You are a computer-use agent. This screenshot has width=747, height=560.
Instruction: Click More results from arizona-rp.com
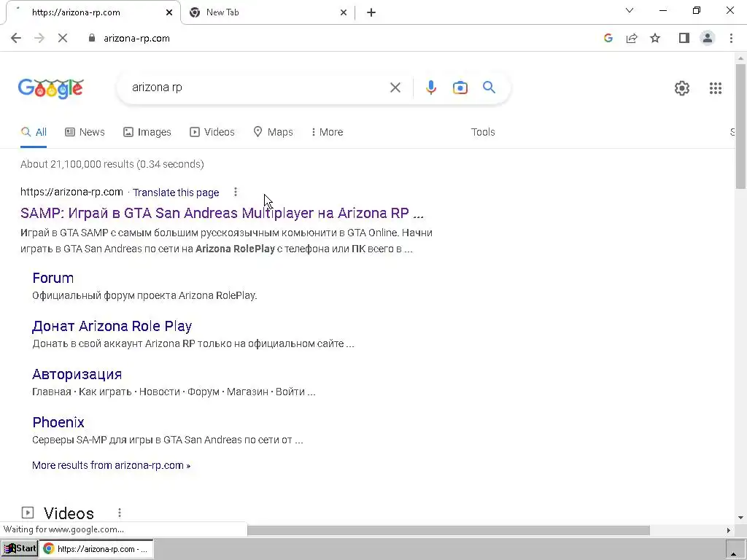111,465
